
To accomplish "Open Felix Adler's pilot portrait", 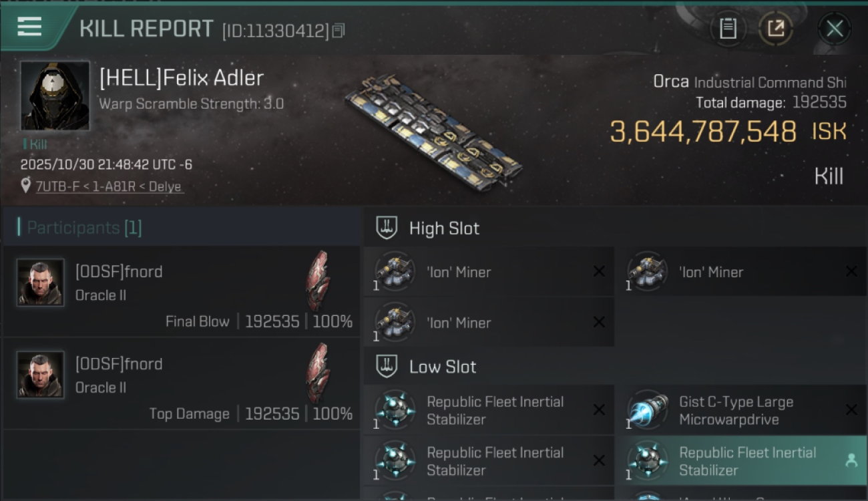I will (55, 96).
